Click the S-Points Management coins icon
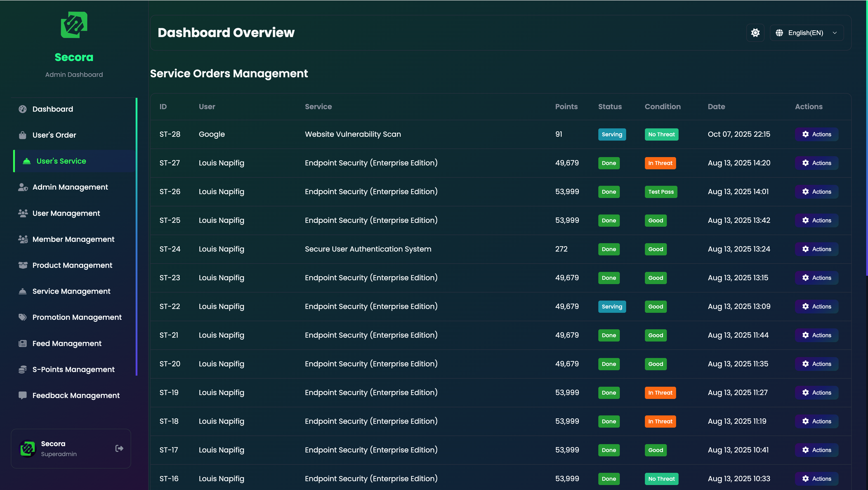This screenshot has height=490, width=868. coord(23,369)
